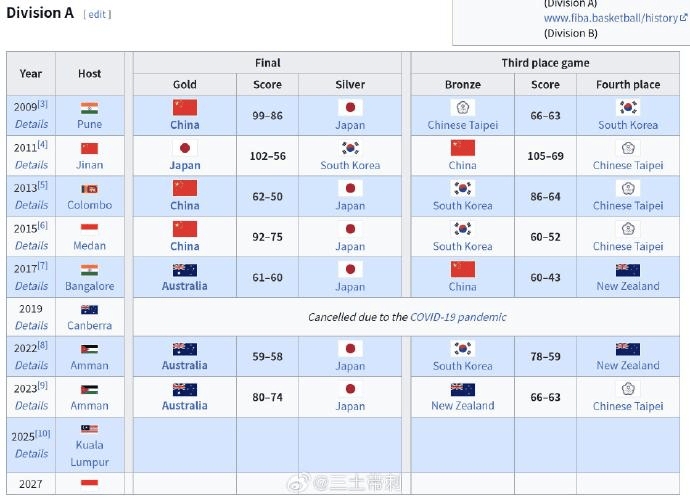
Task: Click China flag icon in 2009 Gold cell
Action: tap(184, 107)
